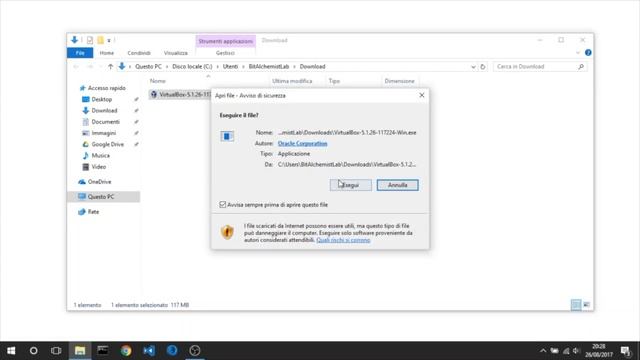The width and height of the screenshot is (640, 360).
Task: Open Google Chrome from the taskbar
Action: [x=126, y=351]
